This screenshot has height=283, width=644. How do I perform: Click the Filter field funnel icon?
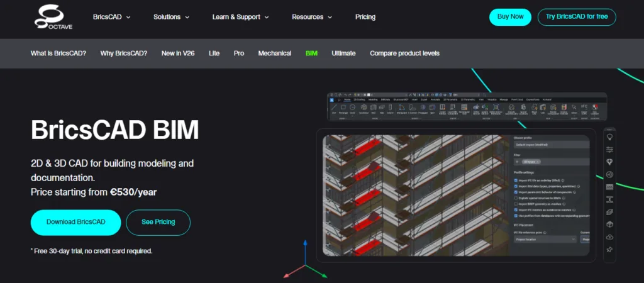517,162
